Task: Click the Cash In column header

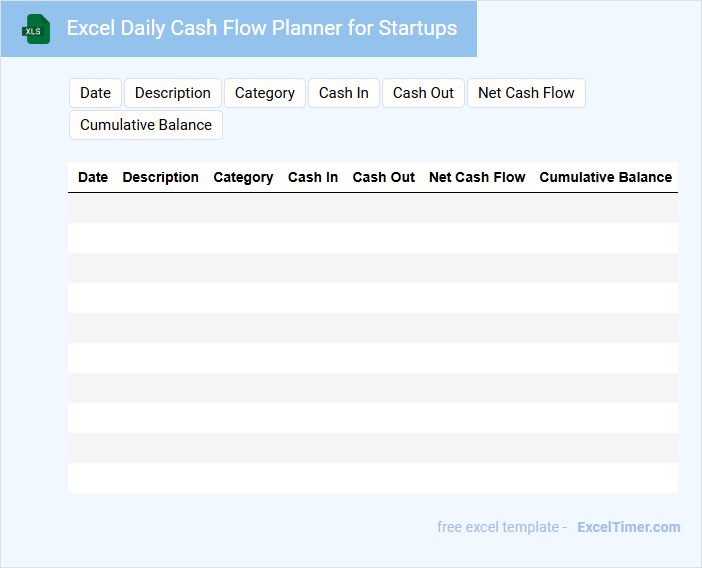Action: (x=313, y=177)
